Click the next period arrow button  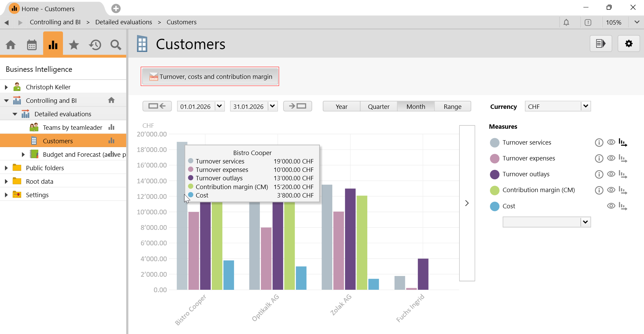pos(297,106)
